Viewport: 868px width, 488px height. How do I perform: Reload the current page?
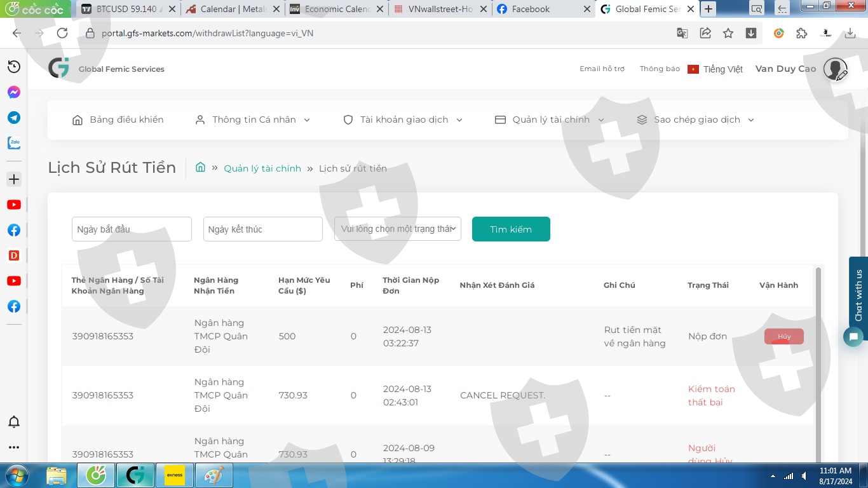click(62, 33)
